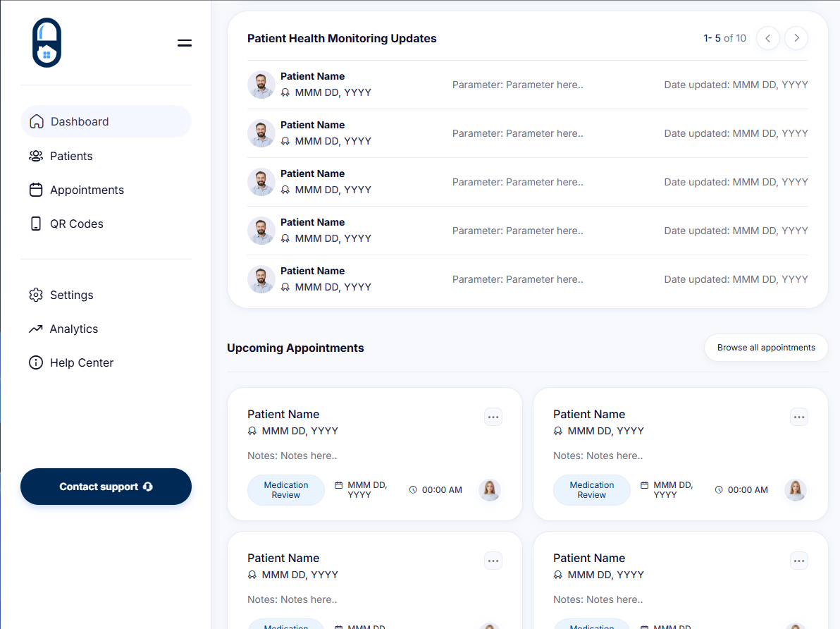Go to the Patients section
Image resolution: width=840 pixels, height=629 pixels.
point(71,156)
